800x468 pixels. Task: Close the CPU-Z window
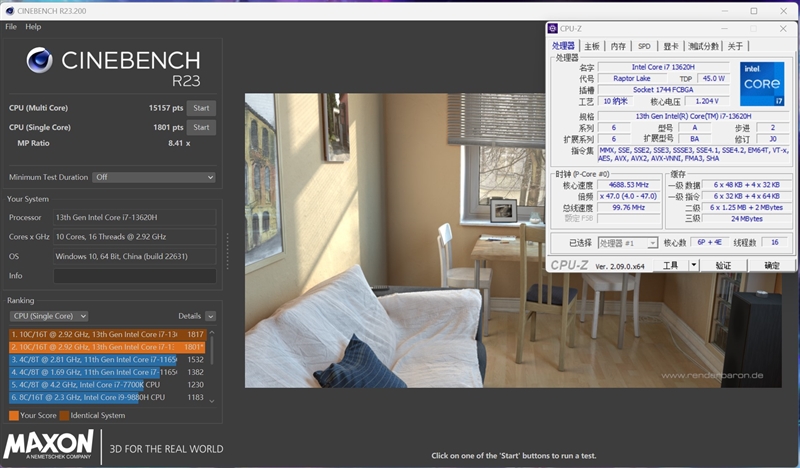[x=783, y=29]
